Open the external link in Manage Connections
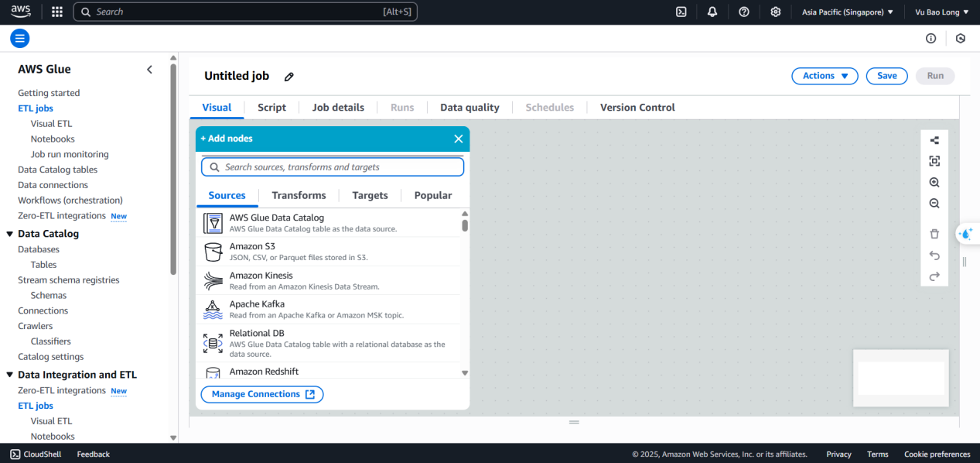 click(x=310, y=394)
